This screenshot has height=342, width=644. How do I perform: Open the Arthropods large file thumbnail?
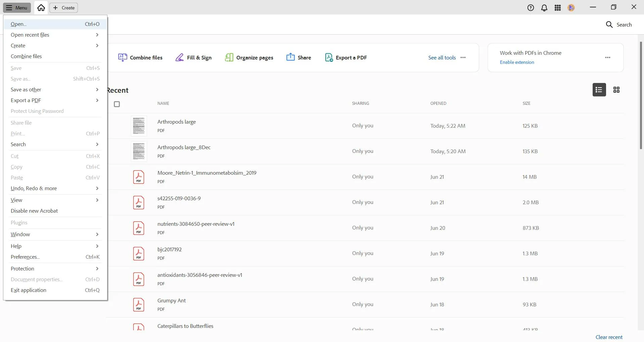(x=139, y=126)
